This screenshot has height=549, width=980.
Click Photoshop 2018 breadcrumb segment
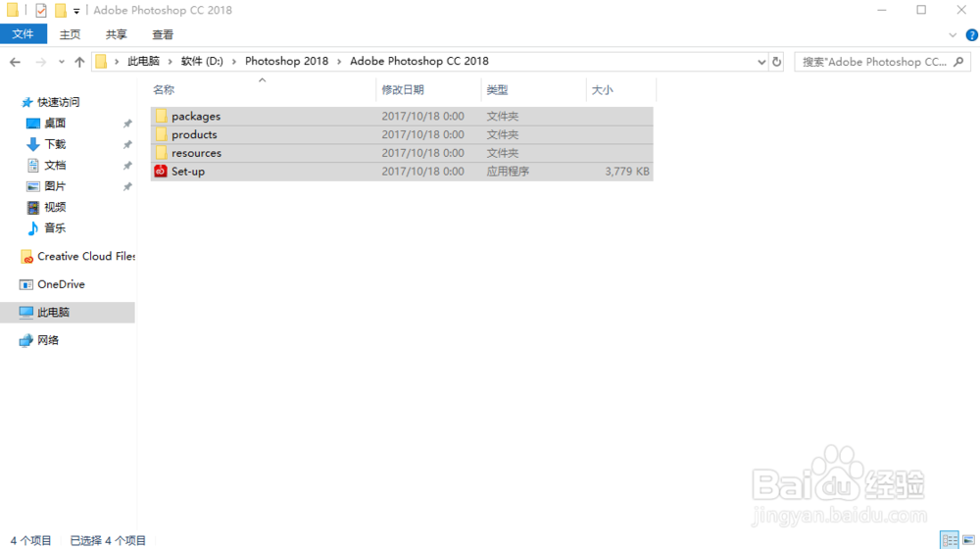[x=286, y=62]
